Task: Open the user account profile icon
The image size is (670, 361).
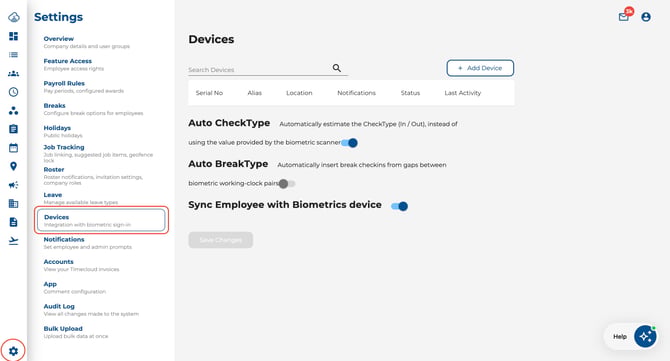Action: point(646,17)
